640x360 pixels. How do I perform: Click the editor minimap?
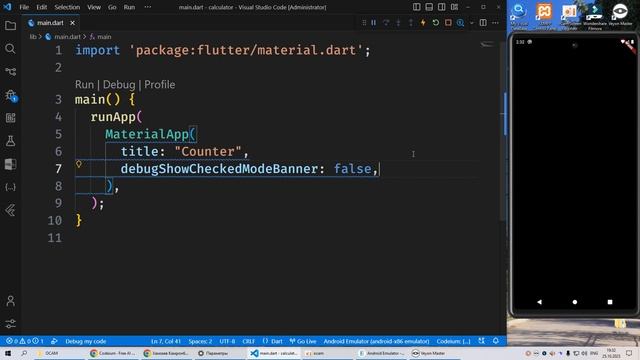487,44
